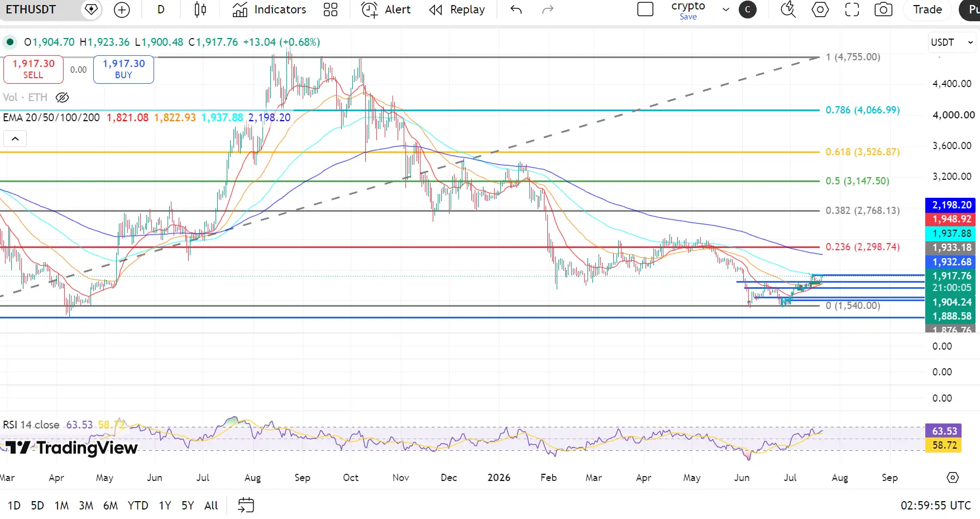Collapse the indicator legend with the chevron

tap(15, 139)
